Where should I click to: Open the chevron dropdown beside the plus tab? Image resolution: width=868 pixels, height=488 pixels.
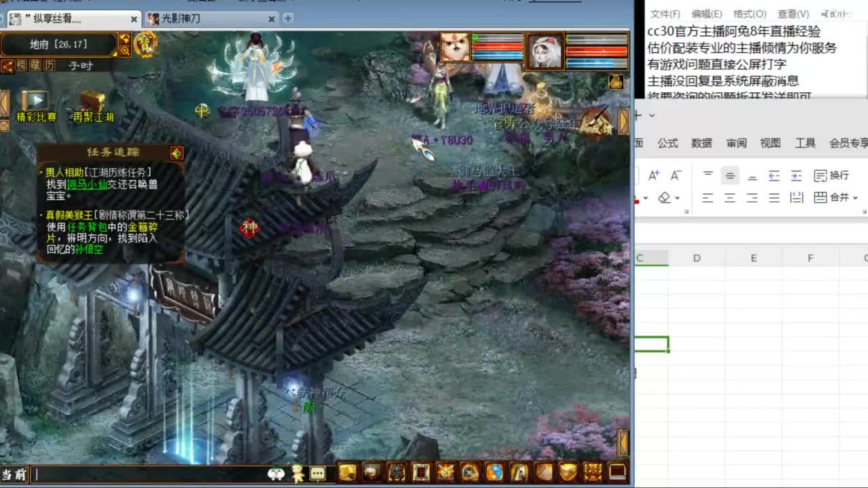pos(652,115)
